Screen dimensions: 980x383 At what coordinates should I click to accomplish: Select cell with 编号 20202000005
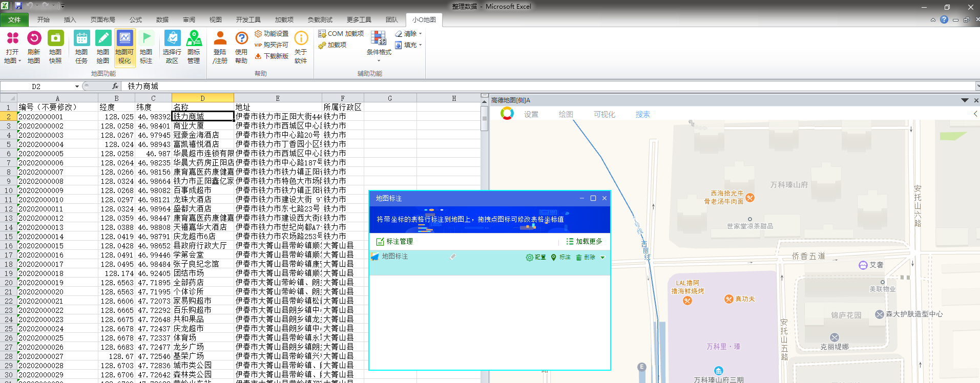click(x=57, y=153)
